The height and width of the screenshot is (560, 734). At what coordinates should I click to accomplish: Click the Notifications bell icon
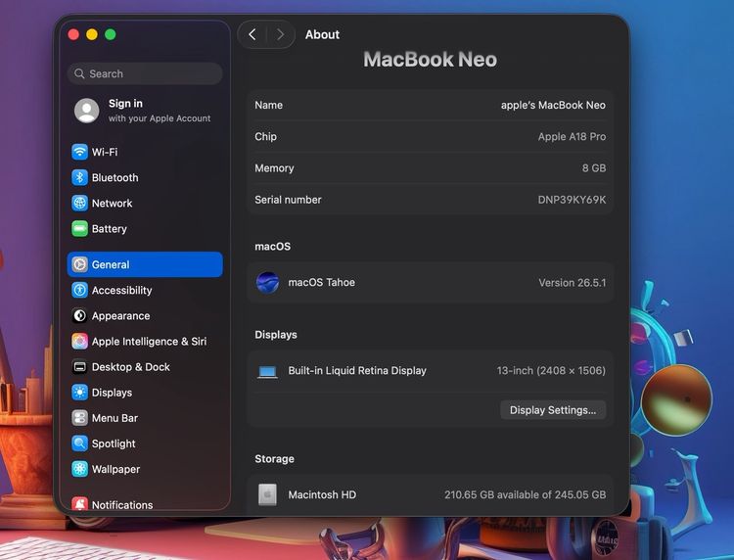[x=79, y=504]
